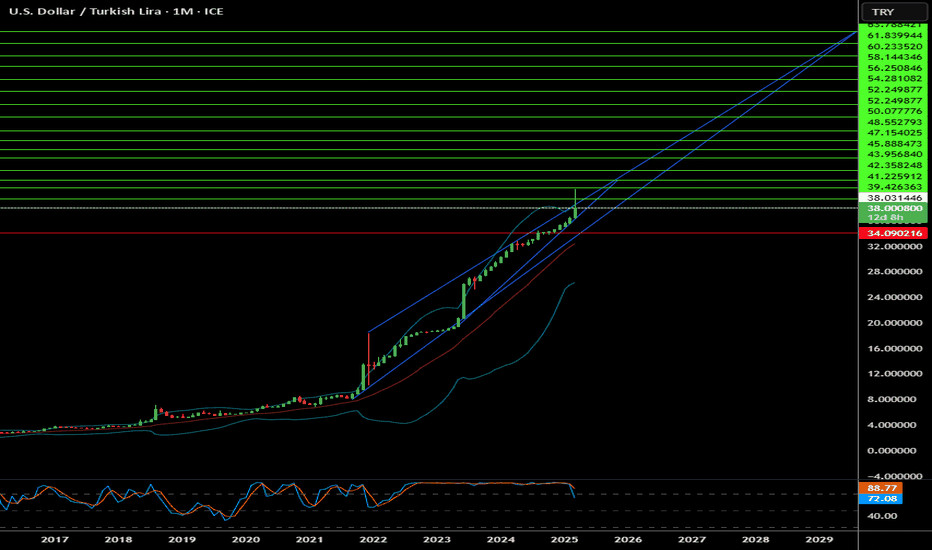Select the 61.839944 green level label
Screen dimensions: 932x550
(894, 35)
